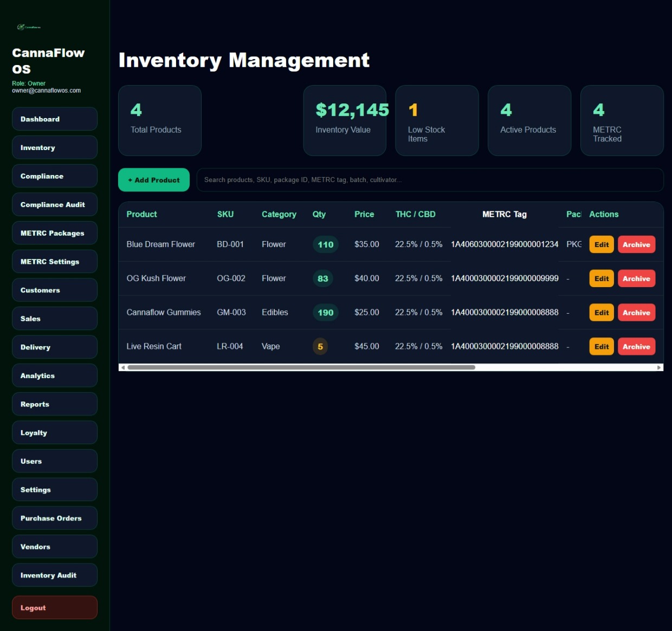Edit Live Resin Cart product
The image size is (672, 631).
pos(602,347)
